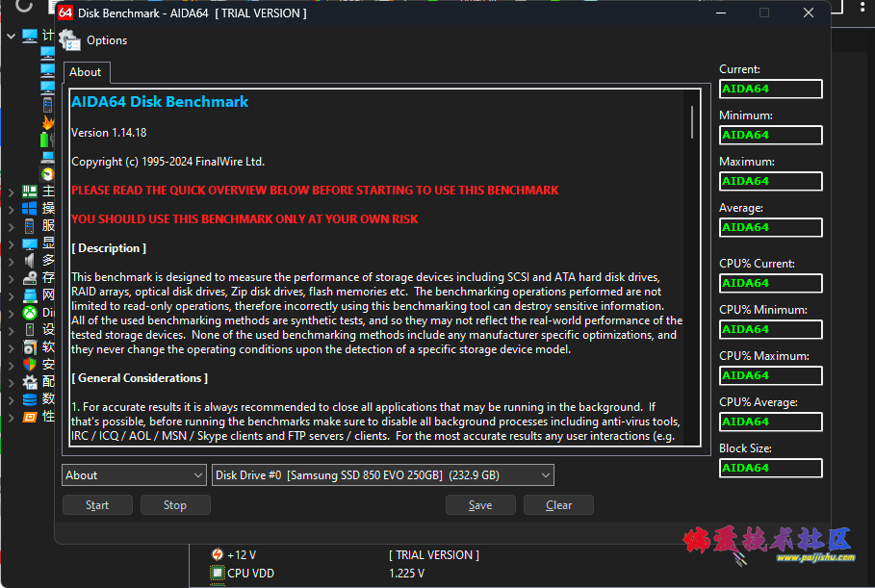Select the software icon beside 软
875x588 pixels.
click(30, 347)
